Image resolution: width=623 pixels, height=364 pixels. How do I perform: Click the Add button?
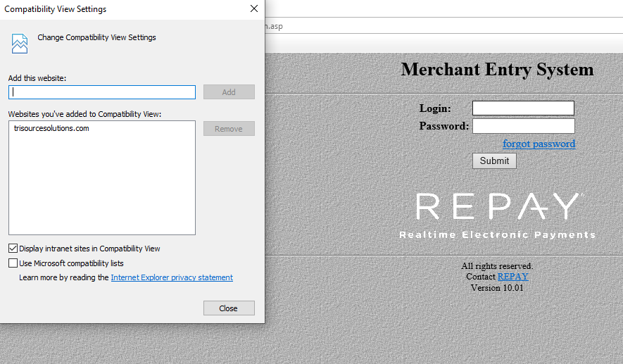pyautogui.click(x=229, y=92)
